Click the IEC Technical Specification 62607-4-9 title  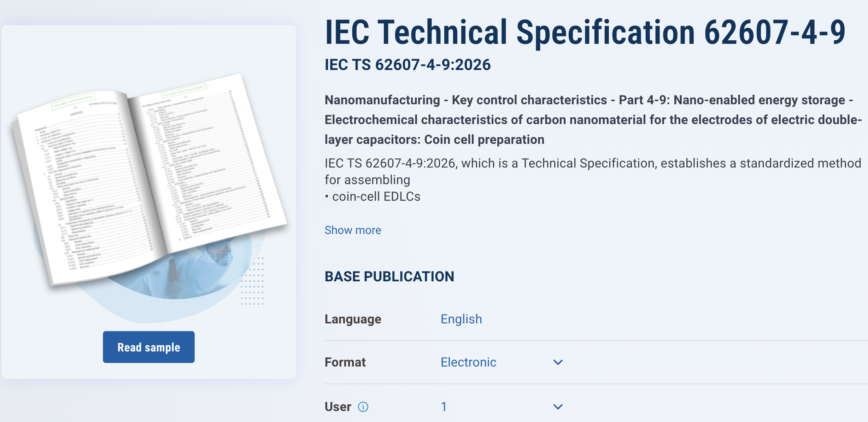[x=585, y=32]
